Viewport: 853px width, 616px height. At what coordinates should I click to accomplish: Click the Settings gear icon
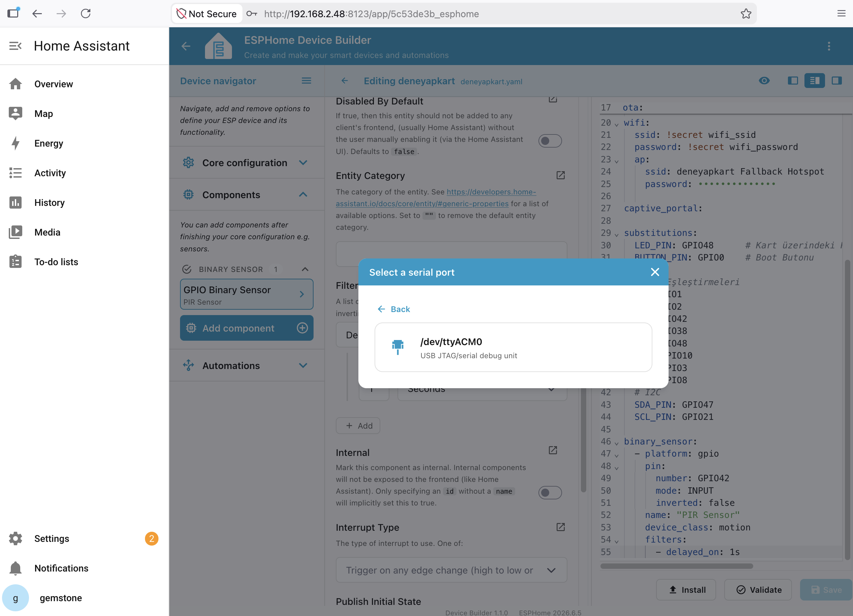16,538
